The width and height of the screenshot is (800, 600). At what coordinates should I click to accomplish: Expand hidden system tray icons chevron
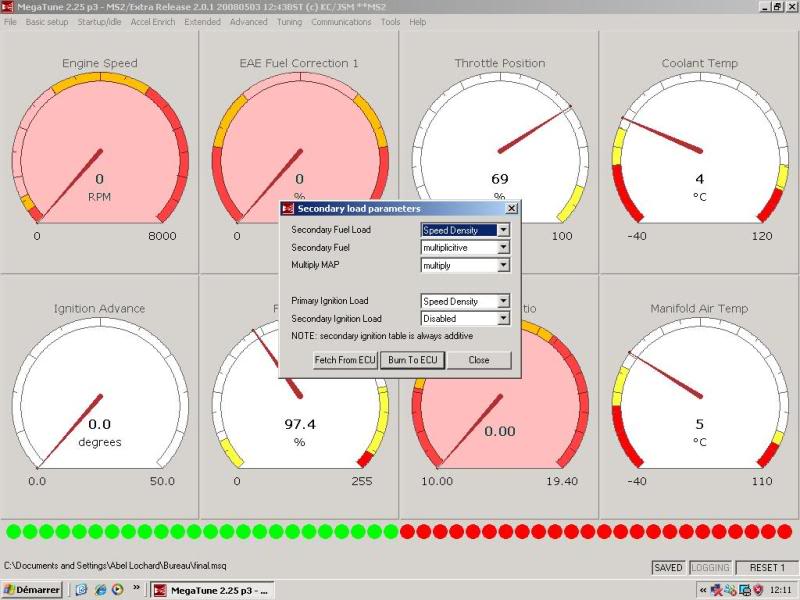[703, 590]
